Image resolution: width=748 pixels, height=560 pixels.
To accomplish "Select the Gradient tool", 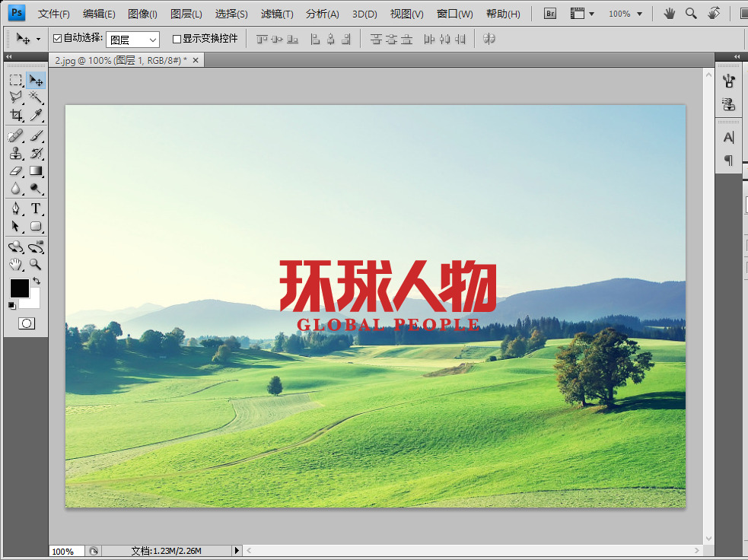I will coord(36,170).
